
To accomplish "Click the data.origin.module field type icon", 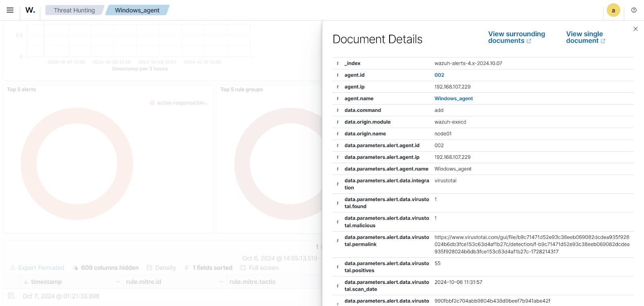I will (x=338, y=122).
